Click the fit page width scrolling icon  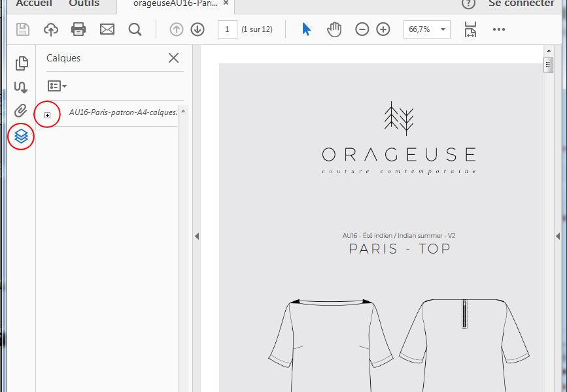click(470, 29)
